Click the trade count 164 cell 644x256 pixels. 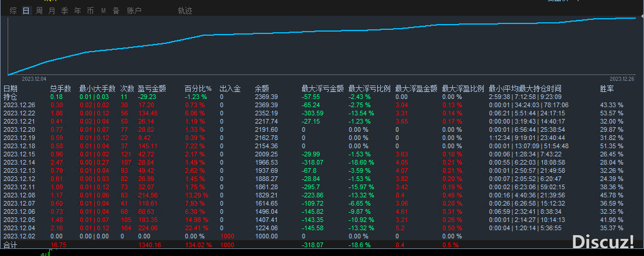point(126,228)
